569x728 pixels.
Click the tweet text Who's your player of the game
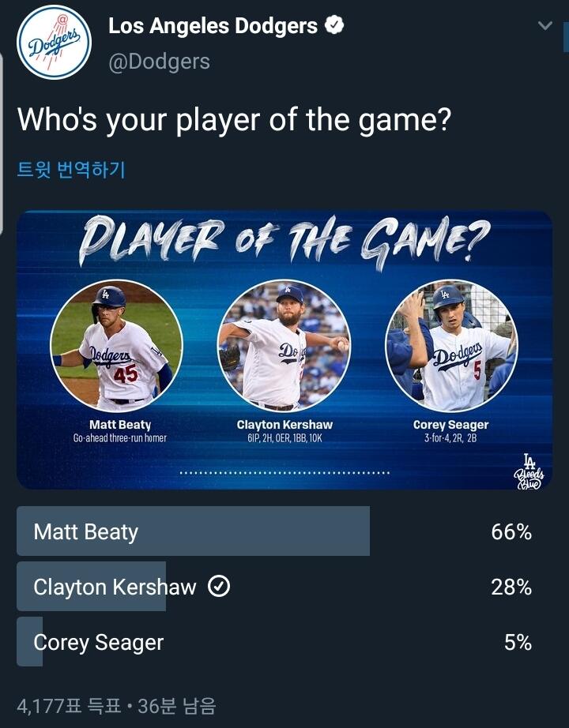point(234,121)
